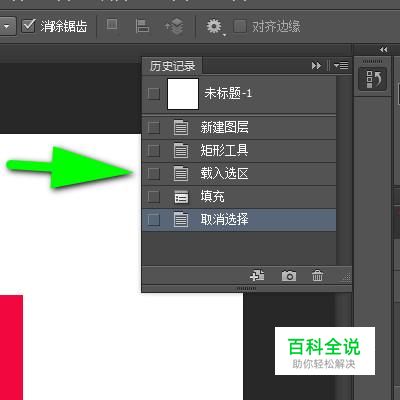The width and height of the screenshot is (400, 400).
Task: Toggle the 消除锯齿 anti-alias checkbox
Action: (x=28, y=26)
